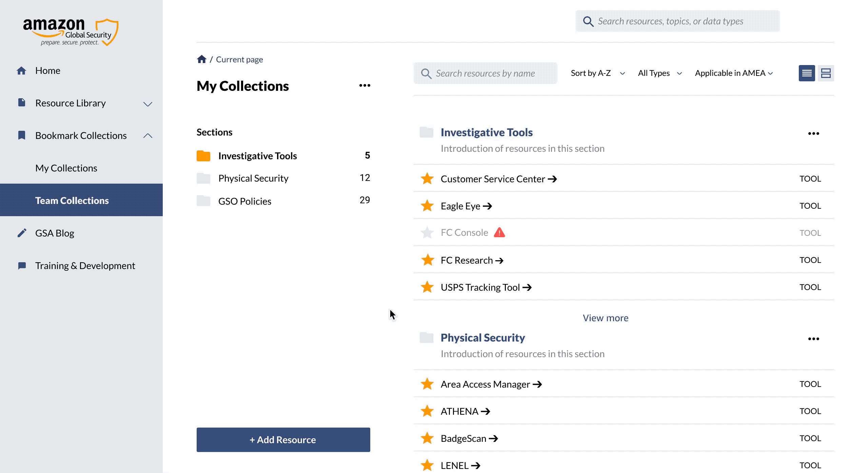The width and height of the screenshot is (868, 473).
Task: Click the + Add Resource button
Action: point(283,440)
